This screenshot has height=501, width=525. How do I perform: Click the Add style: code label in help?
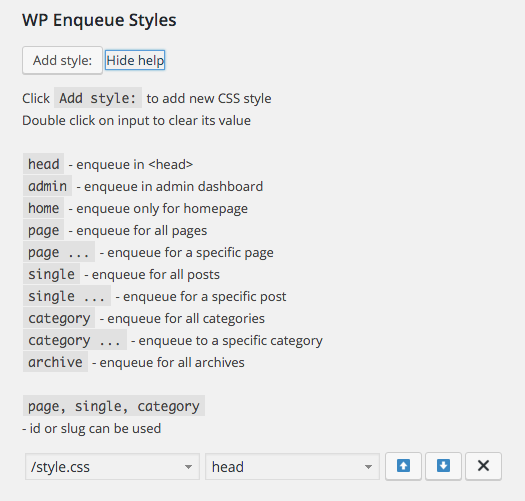click(98, 98)
